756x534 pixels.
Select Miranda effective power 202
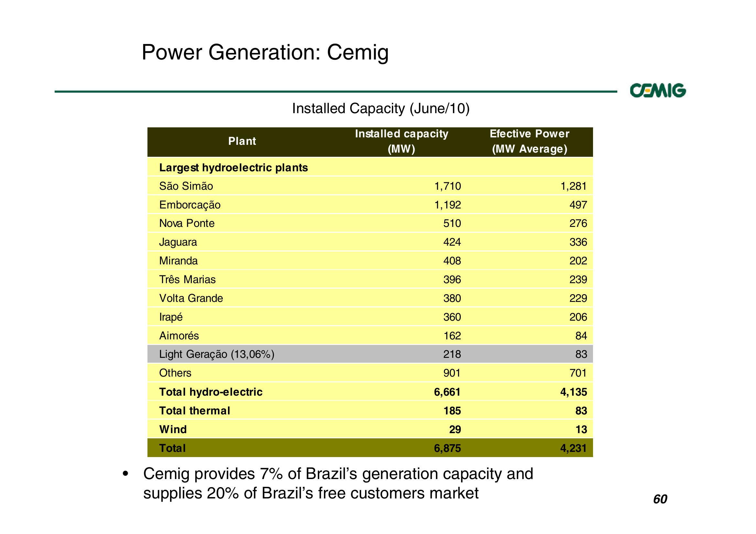tap(578, 261)
